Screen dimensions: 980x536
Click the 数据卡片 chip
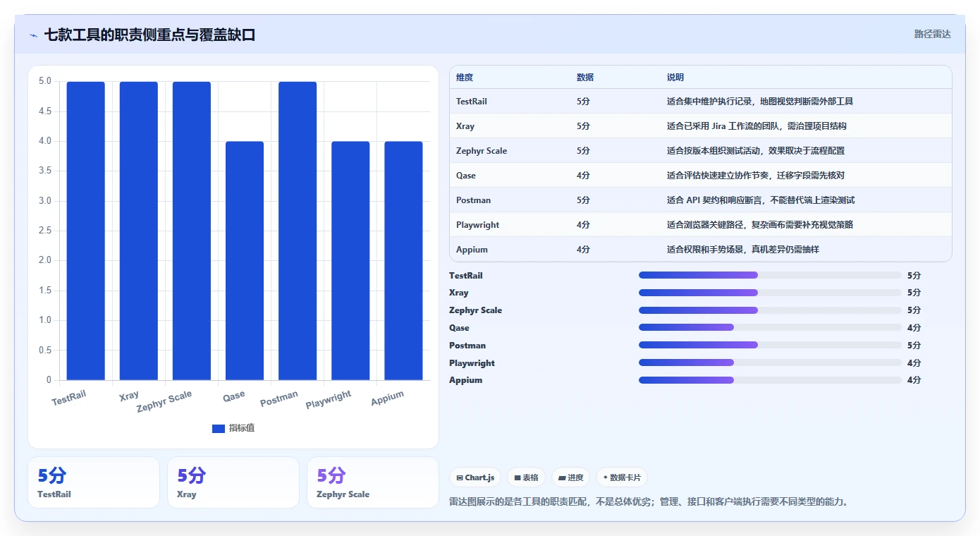622,477
